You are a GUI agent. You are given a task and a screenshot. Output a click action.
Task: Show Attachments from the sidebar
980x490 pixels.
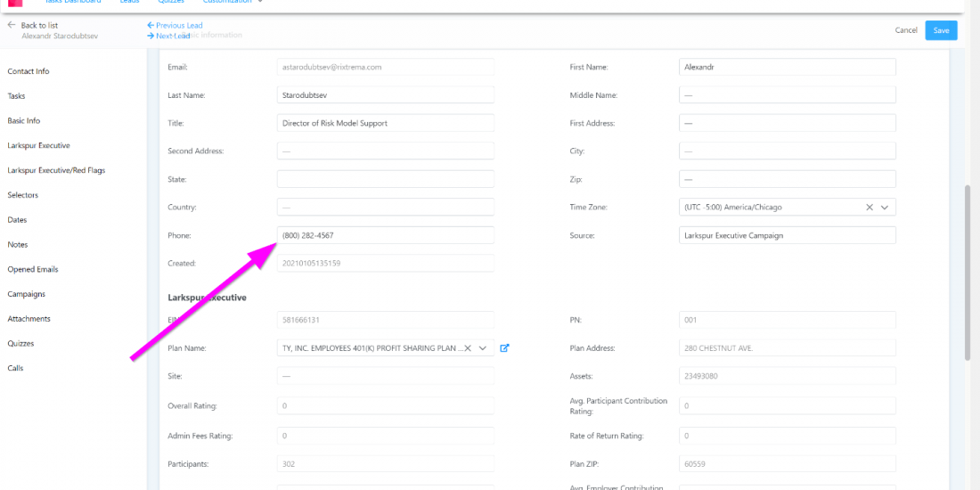point(29,319)
